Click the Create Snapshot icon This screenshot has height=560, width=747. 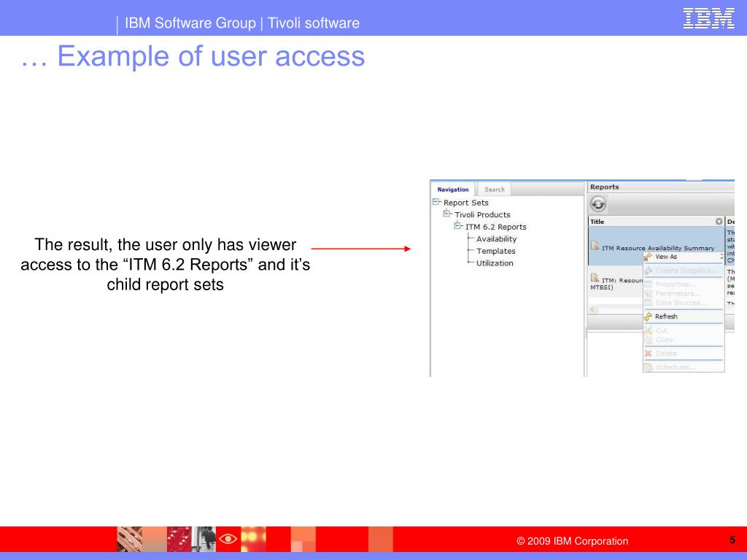pos(648,271)
